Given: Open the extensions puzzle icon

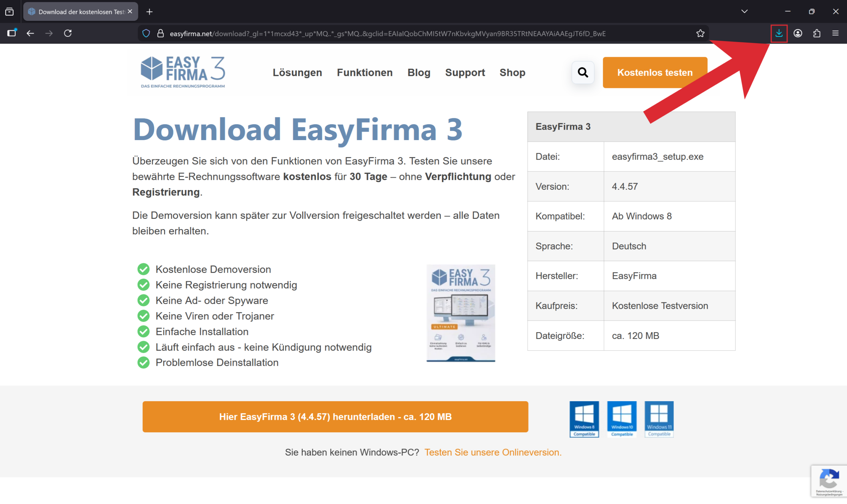Looking at the screenshot, I should click(817, 33).
